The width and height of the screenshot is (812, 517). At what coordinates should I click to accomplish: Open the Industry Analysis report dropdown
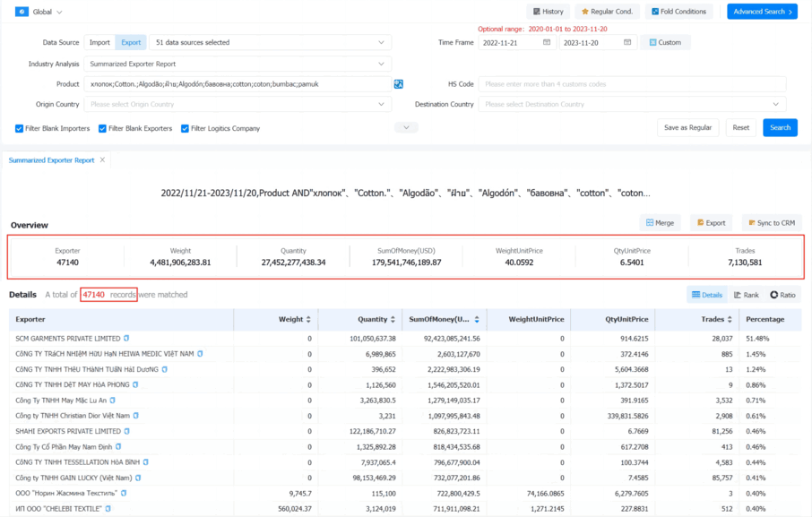tap(238, 64)
